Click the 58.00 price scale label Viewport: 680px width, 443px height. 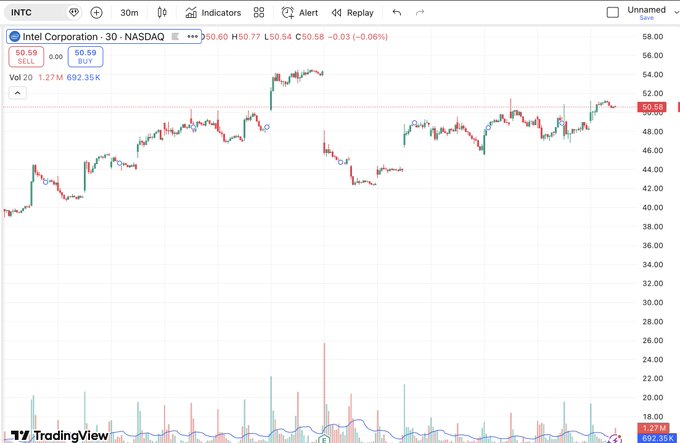[653, 36]
